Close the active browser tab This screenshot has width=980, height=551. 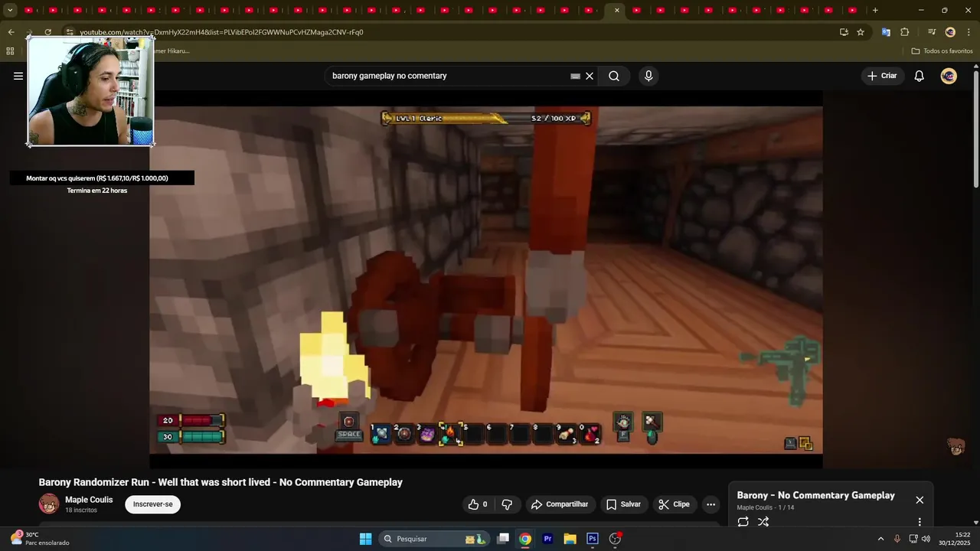(617, 10)
